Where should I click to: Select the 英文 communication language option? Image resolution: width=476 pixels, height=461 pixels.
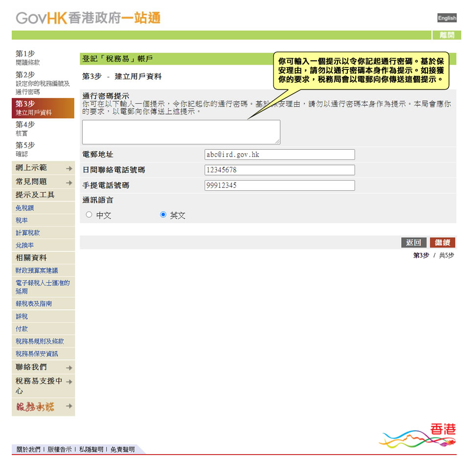[x=163, y=214]
